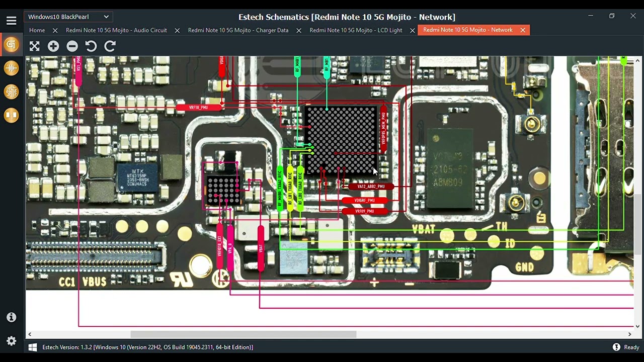
Task: Close the Audio Circuit tab
Action: pos(177,31)
